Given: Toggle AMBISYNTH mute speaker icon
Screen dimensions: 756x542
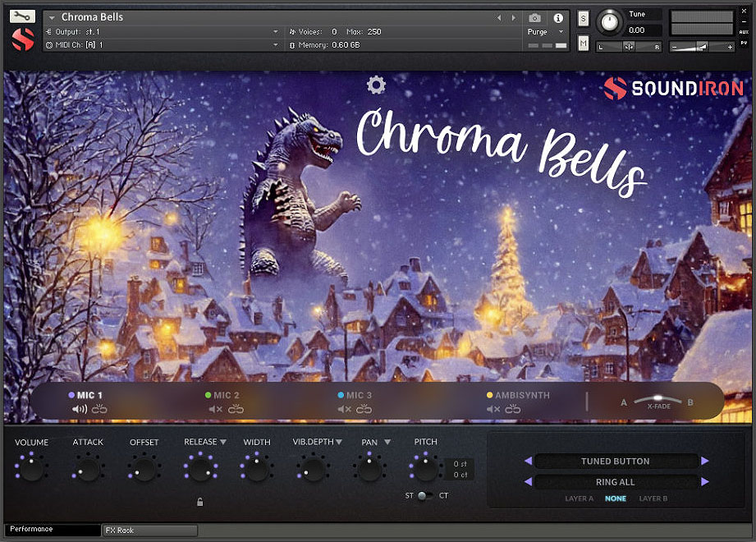Looking at the screenshot, I should (x=493, y=410).
